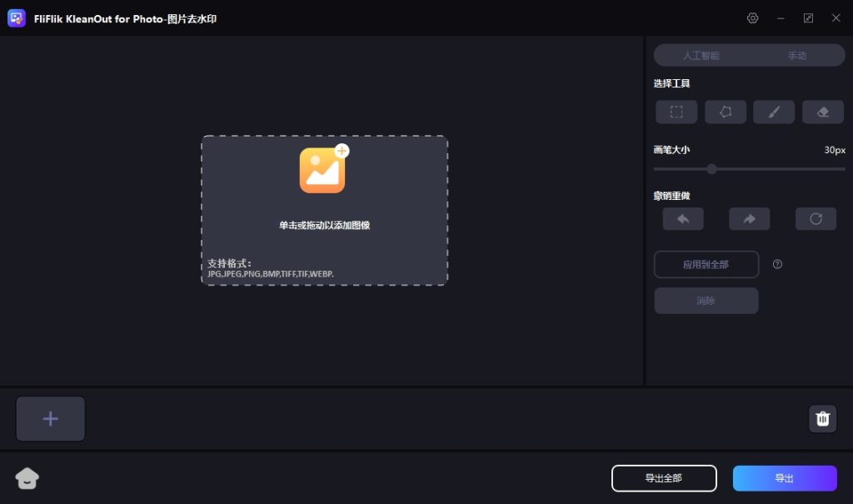Viewport: 853px width, 504px height.
Task: Click the undo arrow button
Action: (x=683, y=219)
